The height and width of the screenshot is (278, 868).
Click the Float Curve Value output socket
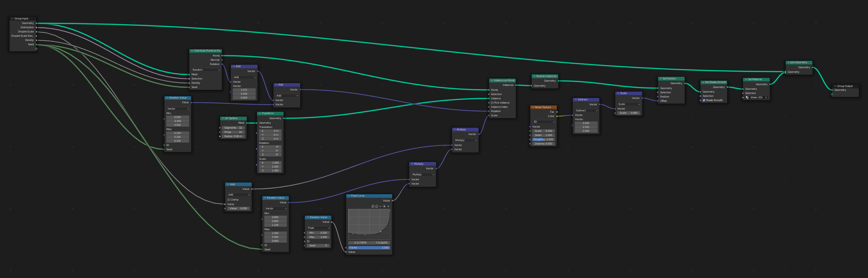(392, 201)
